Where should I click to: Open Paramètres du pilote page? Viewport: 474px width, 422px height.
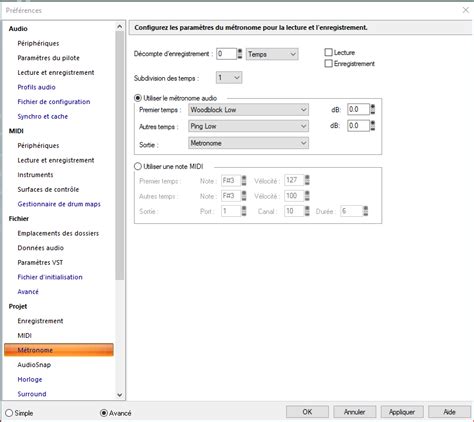(x=49, y=58)
